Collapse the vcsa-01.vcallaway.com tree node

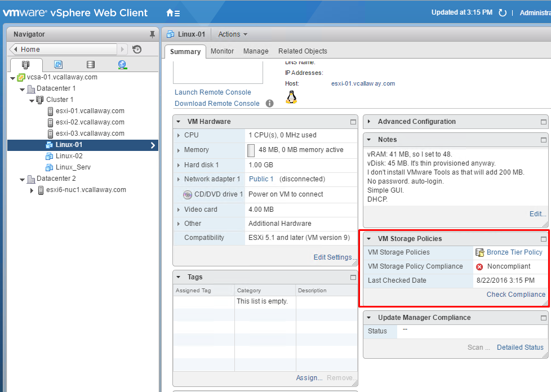(x=12, y=78)
